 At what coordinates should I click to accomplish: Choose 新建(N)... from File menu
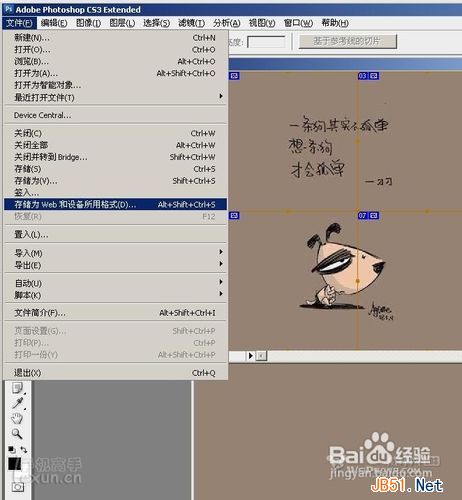tap(115, 38)
